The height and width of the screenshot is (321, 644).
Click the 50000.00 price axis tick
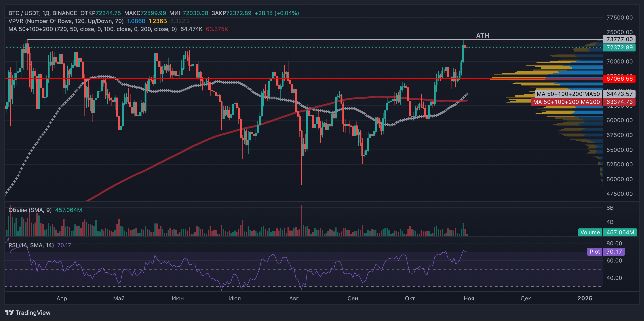pos(620,179)
